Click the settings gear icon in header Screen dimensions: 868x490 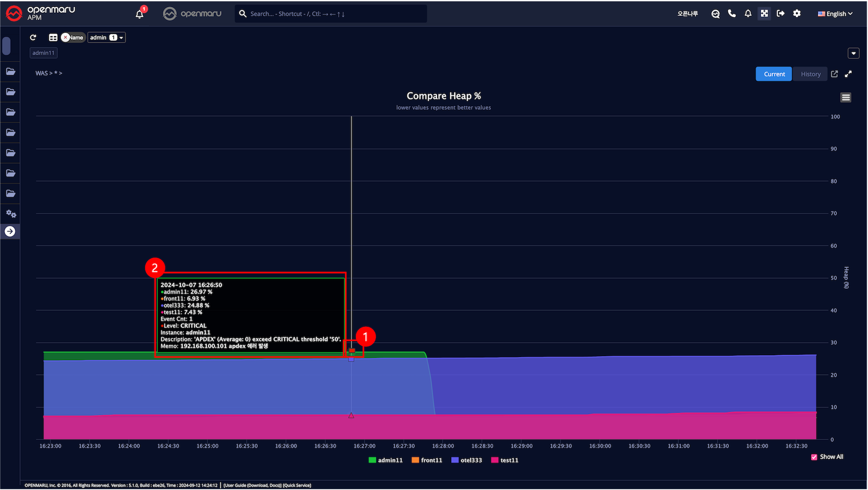797,14
